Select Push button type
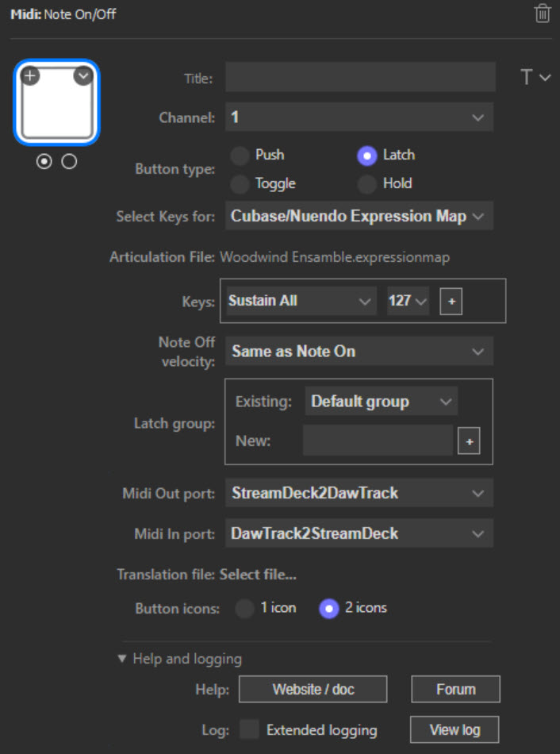 pyautogui.click(x=240, y=155)
